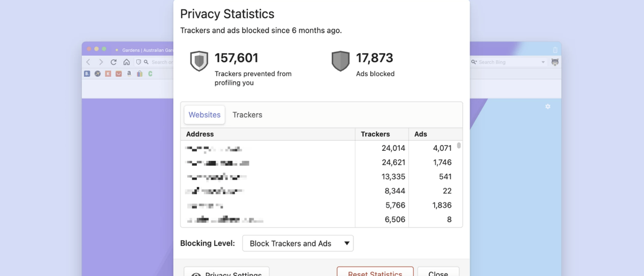Open the Amazon bookmark icon
The image size is (644, 276).
(x=129, y=74)
